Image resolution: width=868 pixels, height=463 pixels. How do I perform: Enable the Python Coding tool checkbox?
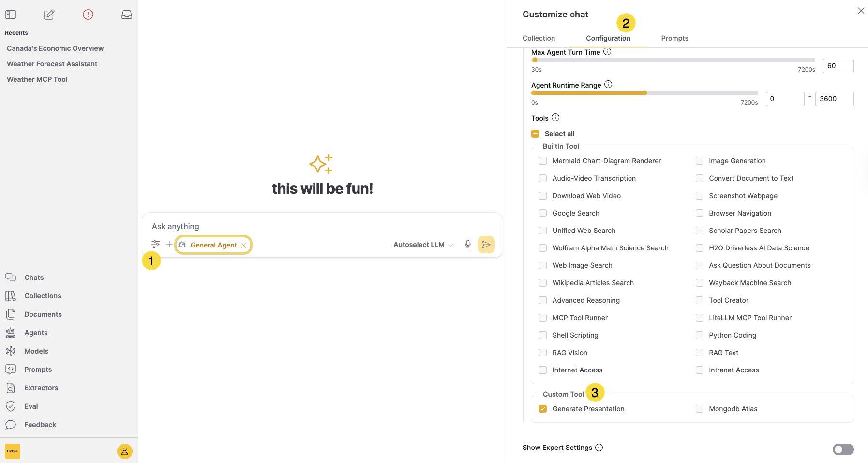700,335
